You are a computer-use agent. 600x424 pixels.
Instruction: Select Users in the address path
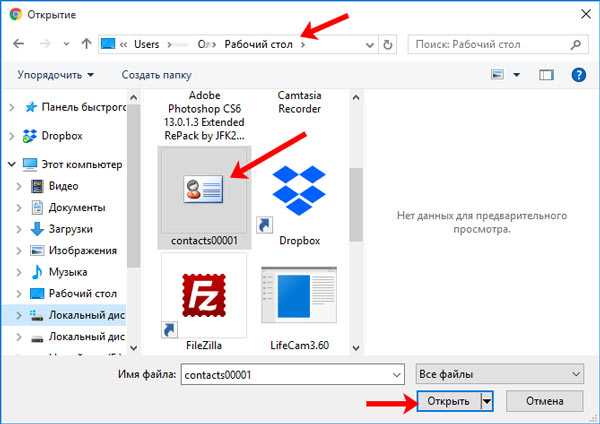point(147,44)
